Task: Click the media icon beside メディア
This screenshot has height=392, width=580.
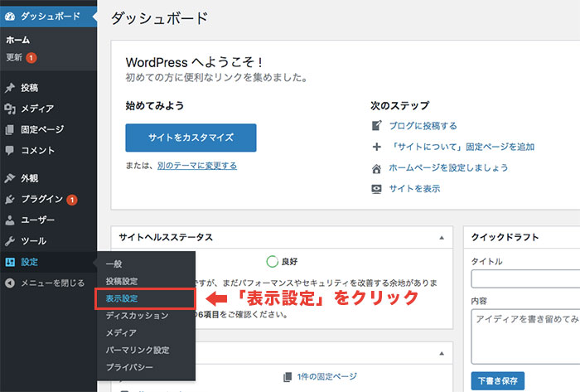Action: [10, 109]
